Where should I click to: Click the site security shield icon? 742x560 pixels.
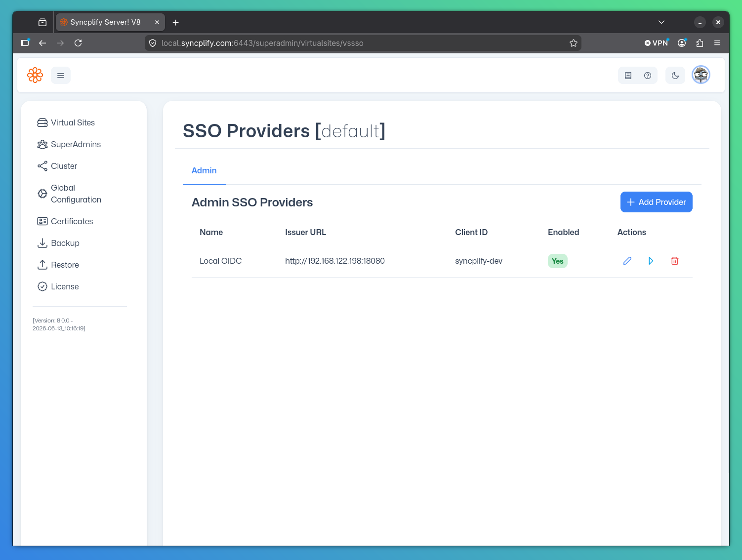tap(153, 43)
